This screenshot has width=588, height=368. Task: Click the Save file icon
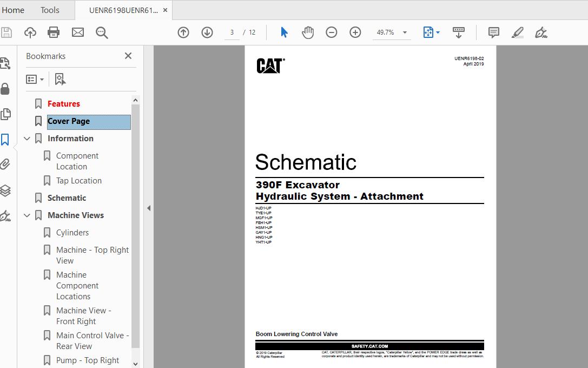point(6,32)
